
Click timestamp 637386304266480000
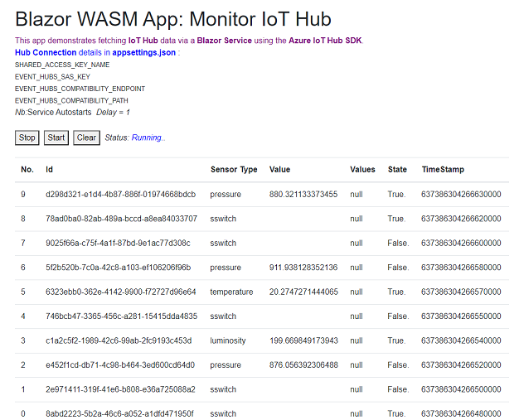tap(461, 413)
